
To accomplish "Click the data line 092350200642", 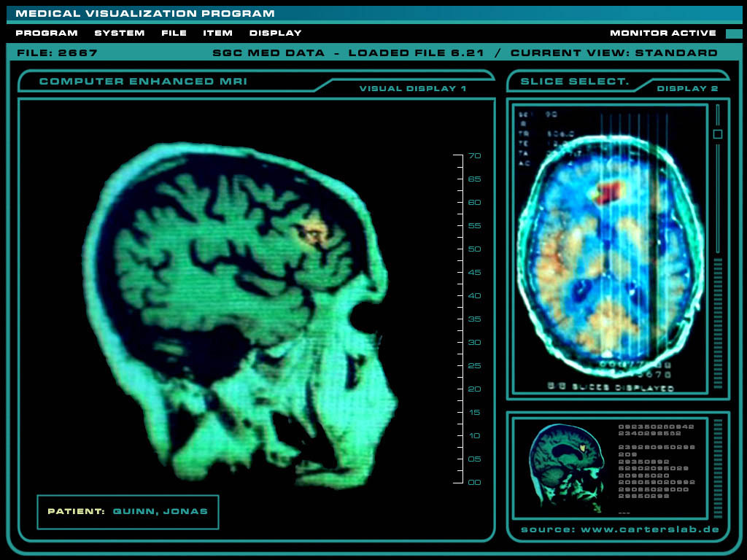I will (x=656, y=427).
